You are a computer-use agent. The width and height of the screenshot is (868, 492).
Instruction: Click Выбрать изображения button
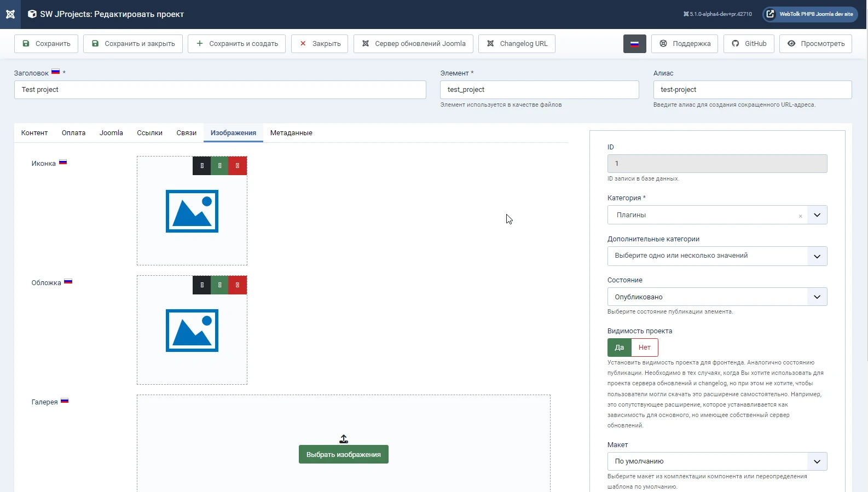(x=344, y=454)
